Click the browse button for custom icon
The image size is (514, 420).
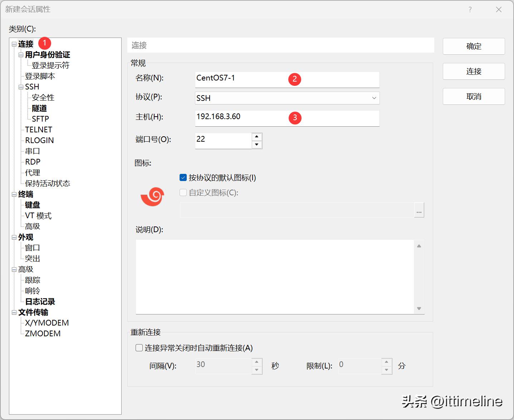point(419,210)
